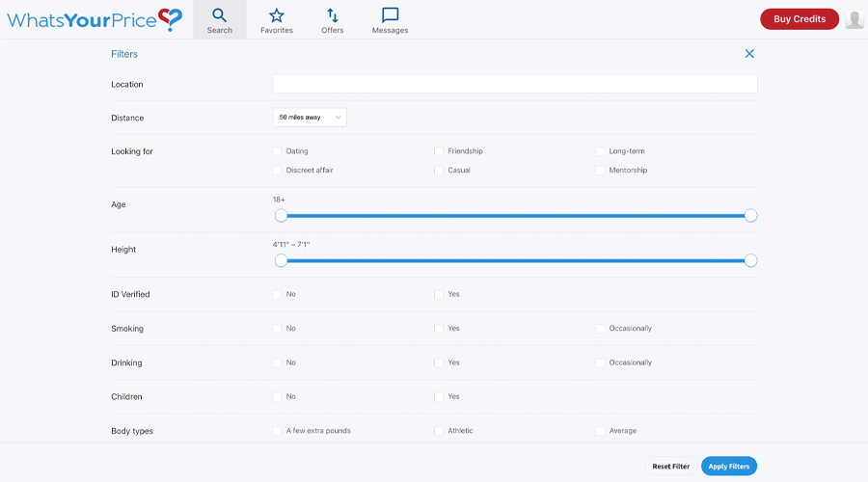This screenshot has height=482, width=868.
Task: Click the height range label 4'11" – 7'1"
Action: [291, 245]
